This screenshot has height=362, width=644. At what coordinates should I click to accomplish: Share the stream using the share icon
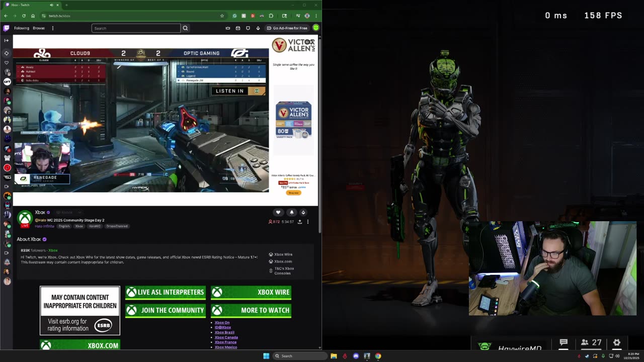point(300,222)
